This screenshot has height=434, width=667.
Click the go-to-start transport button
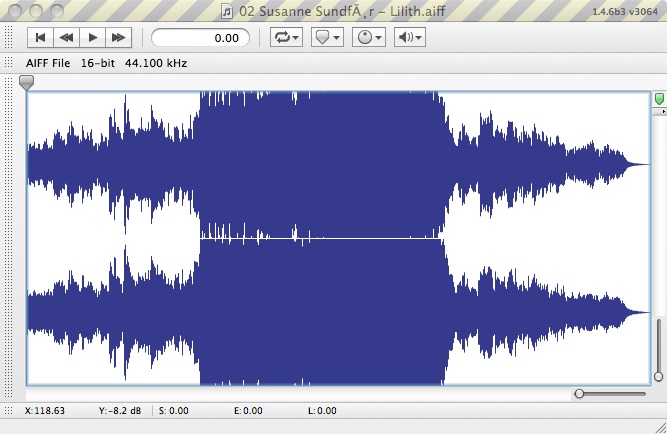(x=40, y=38)
